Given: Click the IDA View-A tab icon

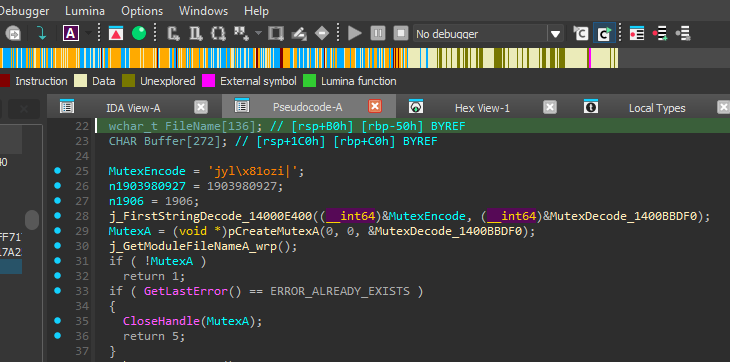Looking at the screenshot, I should (67, 107).
